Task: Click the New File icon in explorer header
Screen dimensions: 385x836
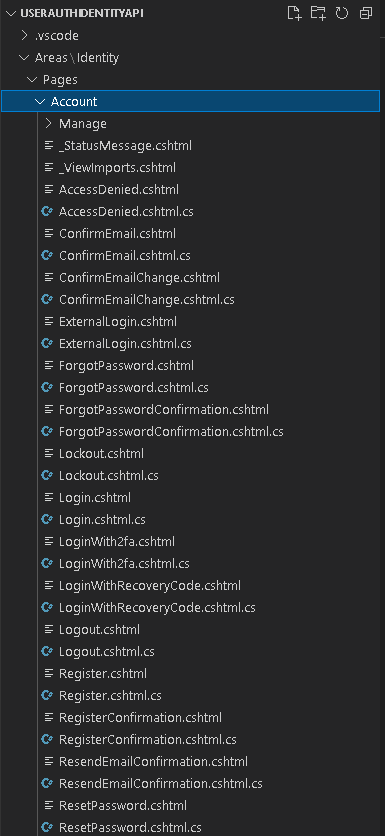Action: [294, 13]
